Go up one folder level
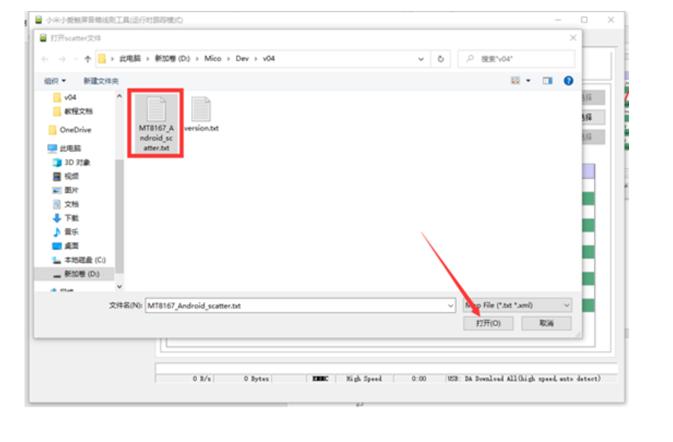This screenshot has height=442, width=673. coord(88,59)
